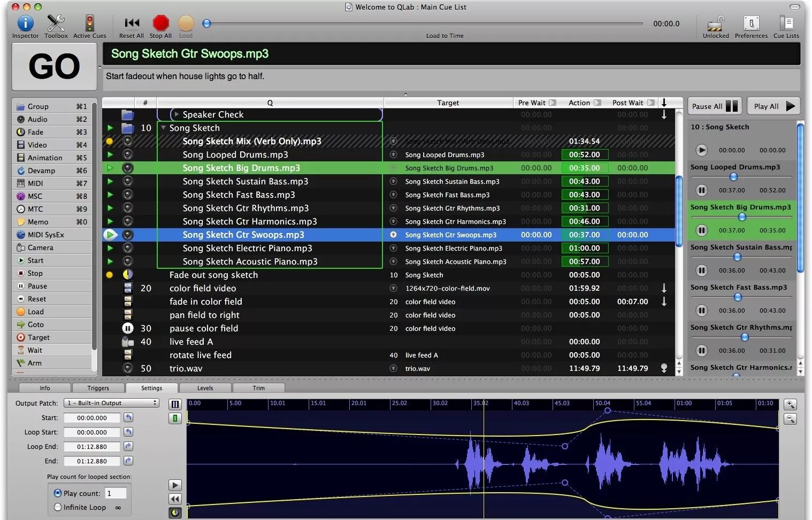Set Loop Start to current playhead

128,432
